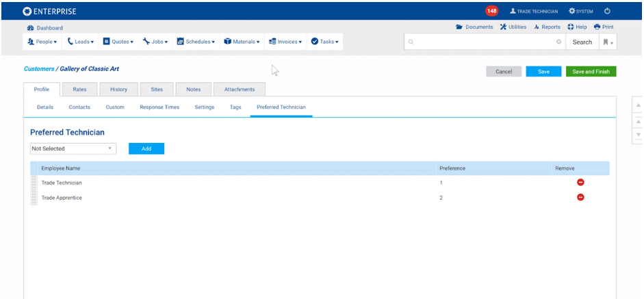Open the Response Times sub-tab

click(x=159, y=107)
